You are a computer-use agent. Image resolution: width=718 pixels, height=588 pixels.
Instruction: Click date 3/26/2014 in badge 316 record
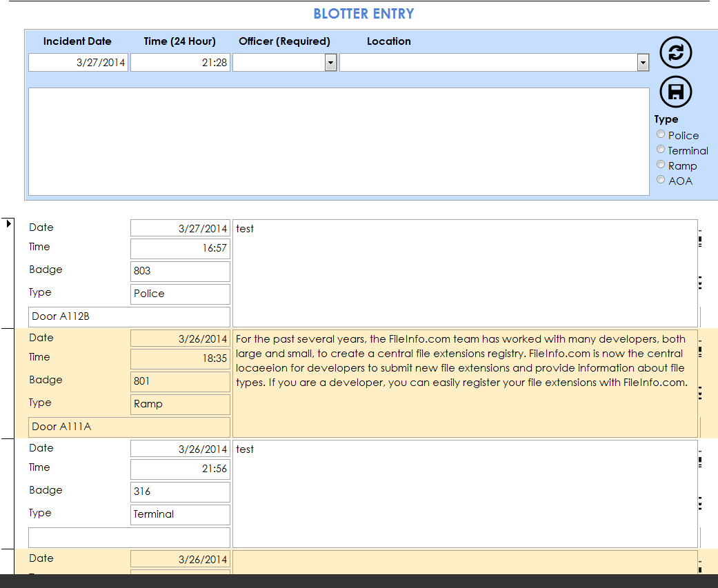click(181, 449)
